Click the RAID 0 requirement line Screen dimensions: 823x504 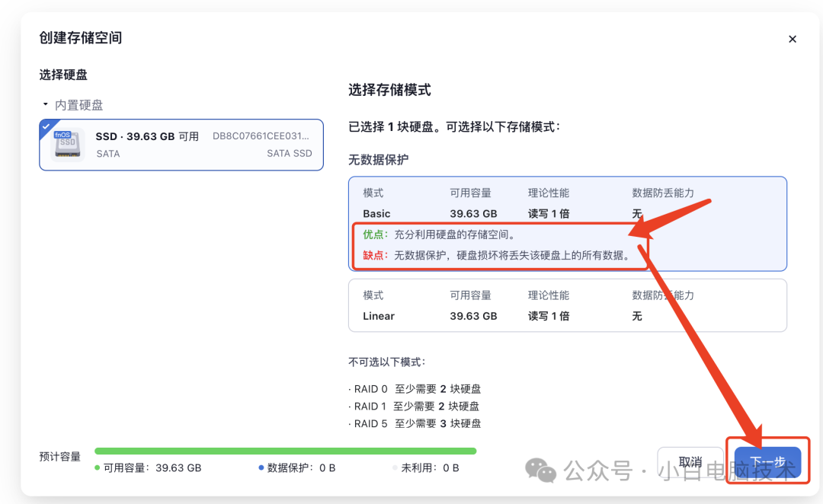click(415, 388)
